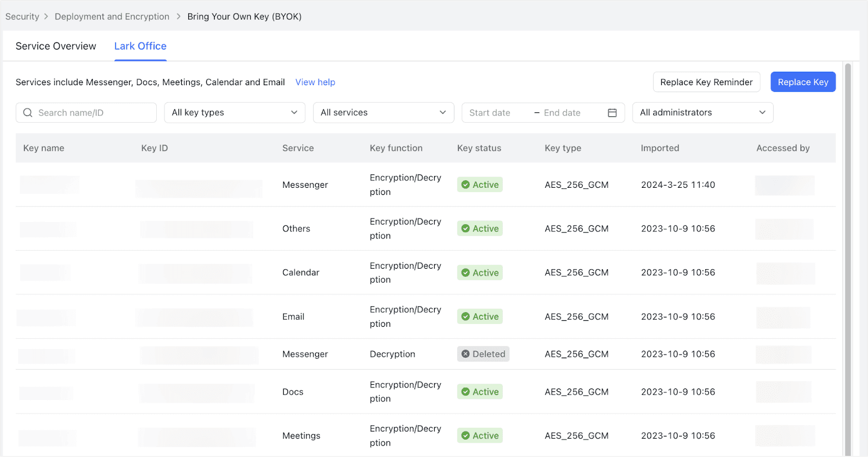Click the Deleted status badge icon
The image size is (868, 457).
pos(465,354)
